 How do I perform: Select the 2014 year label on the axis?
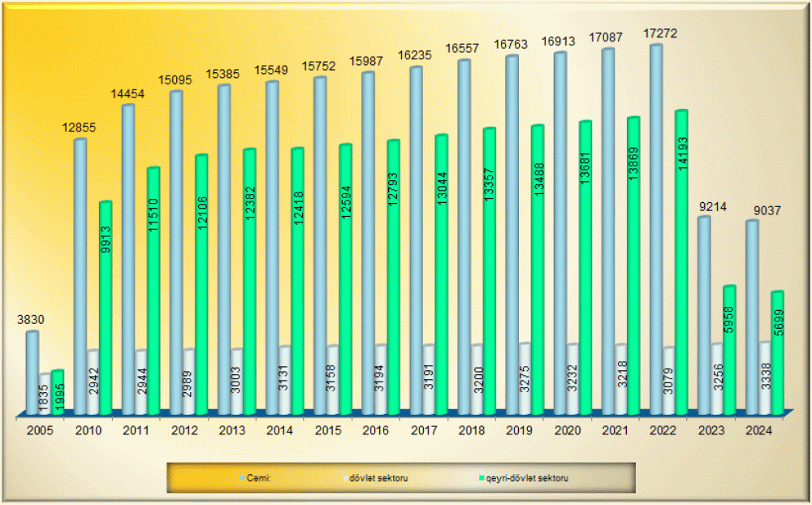[279, 429]
